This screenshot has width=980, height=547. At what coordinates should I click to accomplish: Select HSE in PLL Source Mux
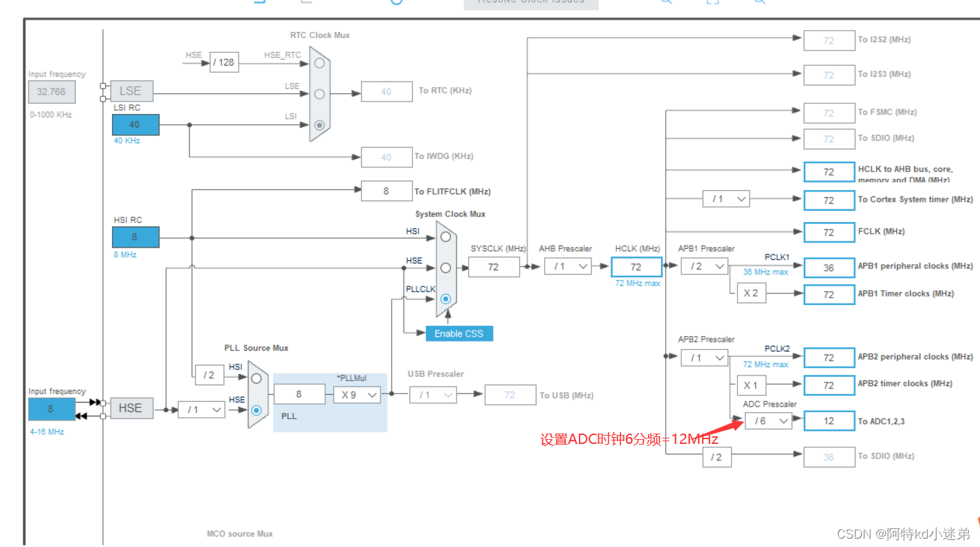click(257, 409)
